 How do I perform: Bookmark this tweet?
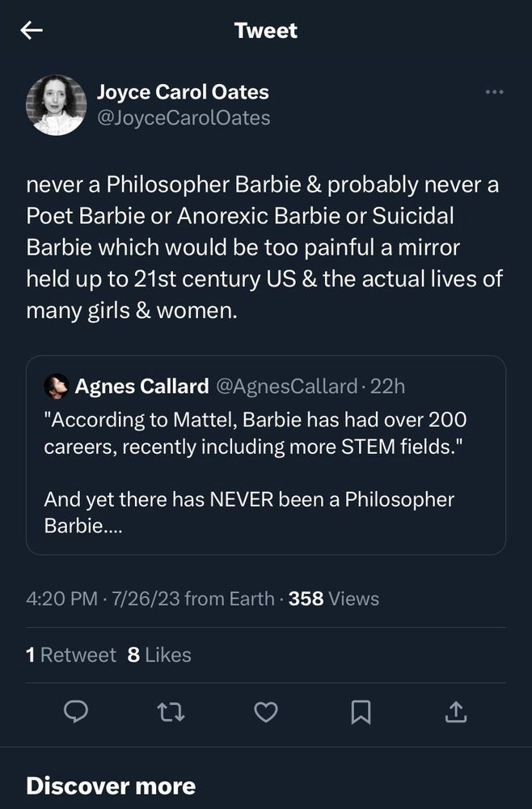coord(361,711)
